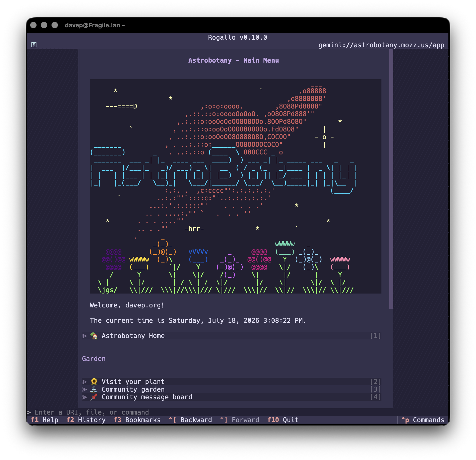Click the pushpin icon beside message board
This screenshot has width=476, height=460.
click(x=94, y=397)
